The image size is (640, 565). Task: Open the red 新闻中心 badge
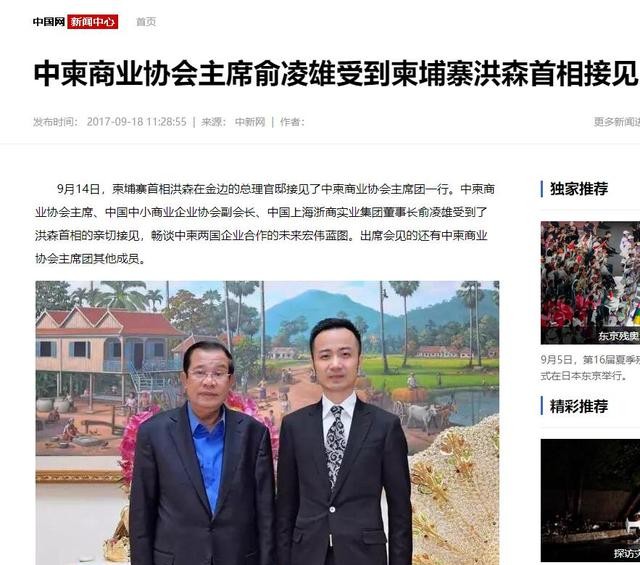pyautogui.click(x=93, y=22)
